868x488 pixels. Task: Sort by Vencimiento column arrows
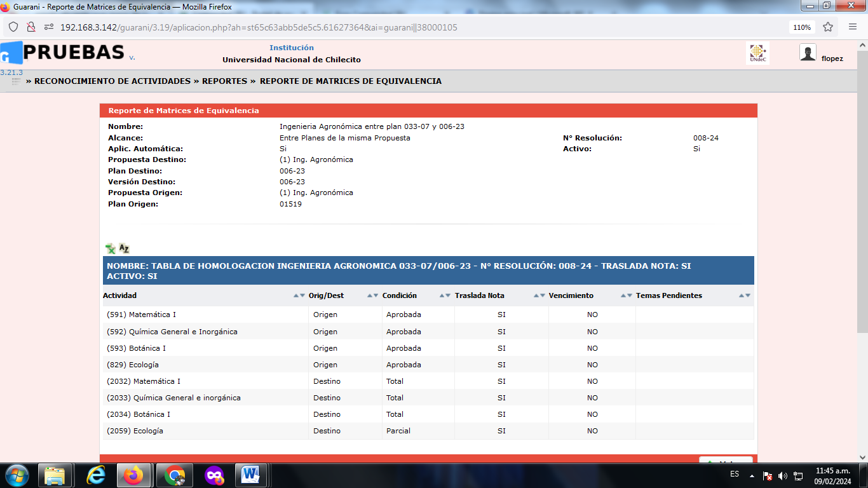tap(627, 296)
